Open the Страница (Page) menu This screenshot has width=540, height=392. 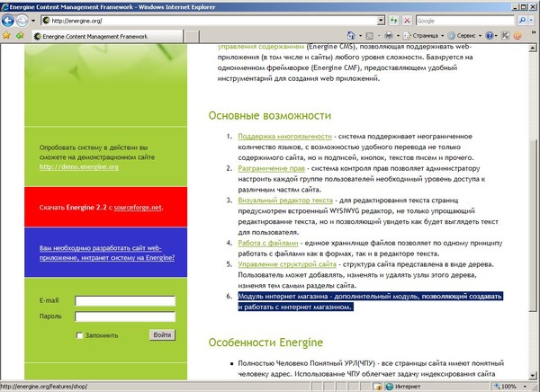(423, 35)
